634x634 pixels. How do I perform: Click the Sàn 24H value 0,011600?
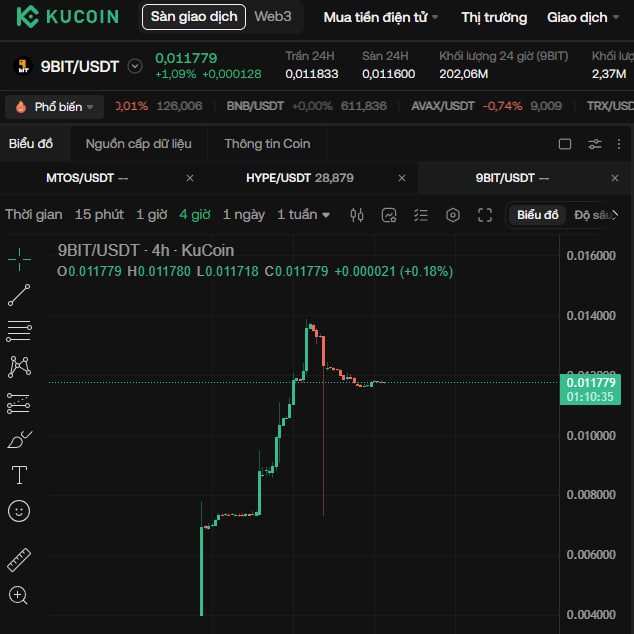pyautogui.click(x=389, y=74)
